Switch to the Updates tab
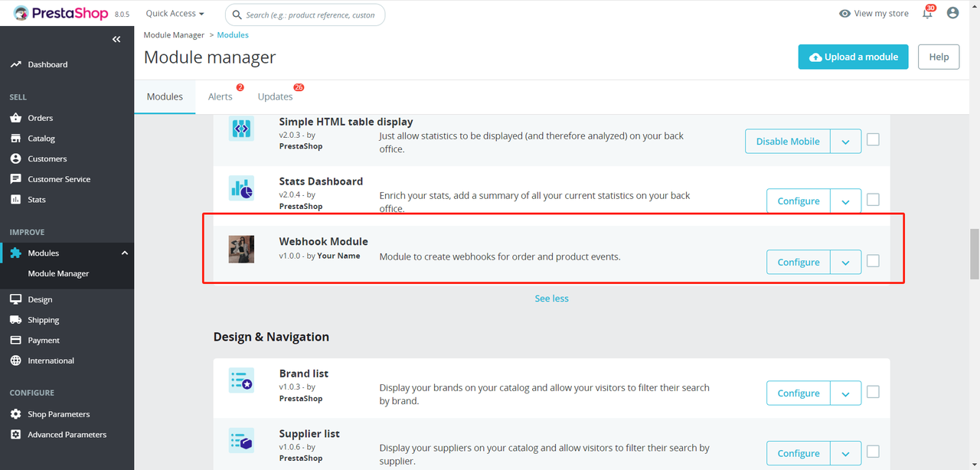This screenshot has height=470, width=980. coord(276,96)
